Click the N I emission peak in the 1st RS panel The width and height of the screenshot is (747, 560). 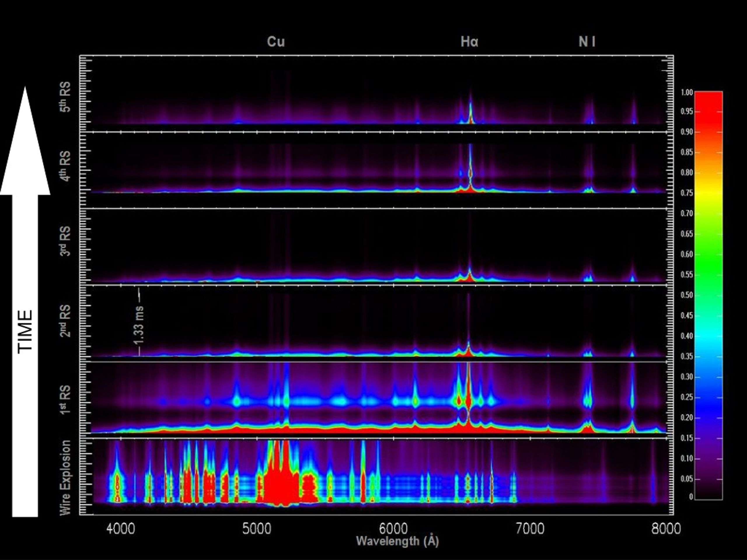[x=588, y=402]
